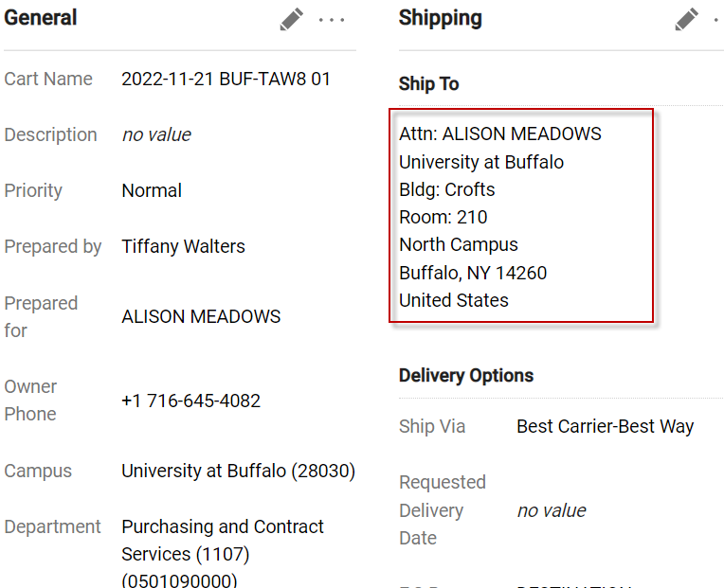Image resolution: width=724 pixels, height=588 pixels.
Task: Click the General section heading
Action: (x=41, y=18)
